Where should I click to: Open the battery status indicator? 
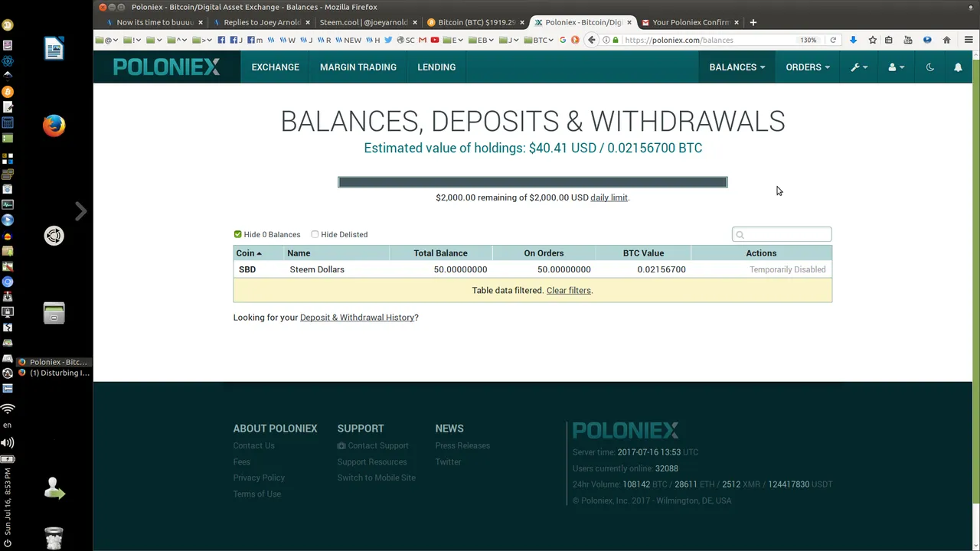[8, 458]
